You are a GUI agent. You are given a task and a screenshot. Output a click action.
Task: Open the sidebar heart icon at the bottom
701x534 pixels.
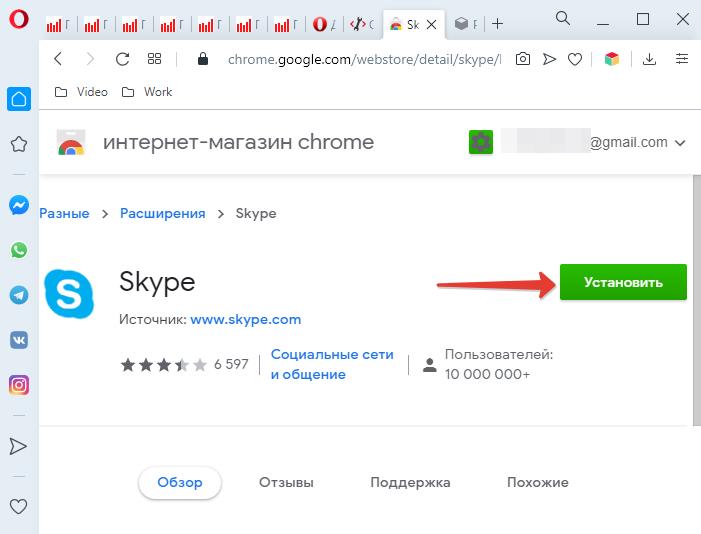(18, 507)
